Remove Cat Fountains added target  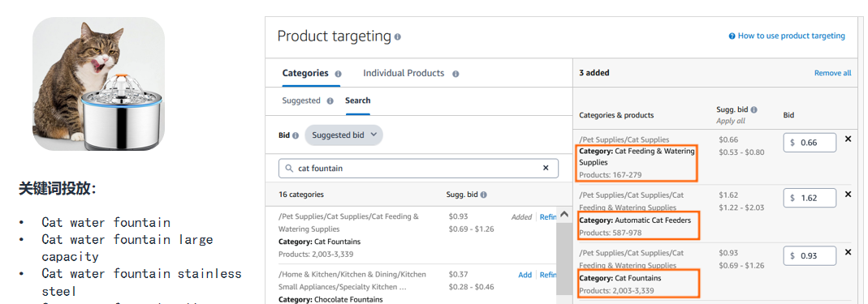[848, 252]
